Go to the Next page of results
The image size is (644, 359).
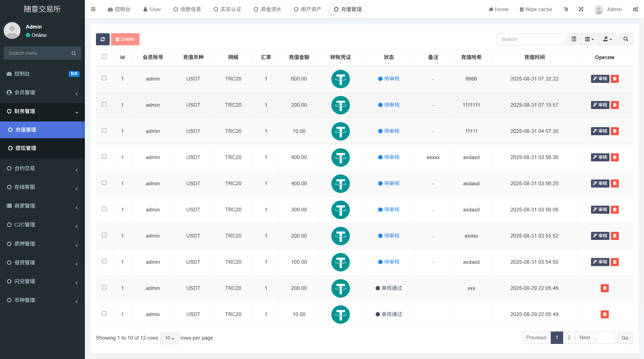pyautogui.click(x=585, y=338)
